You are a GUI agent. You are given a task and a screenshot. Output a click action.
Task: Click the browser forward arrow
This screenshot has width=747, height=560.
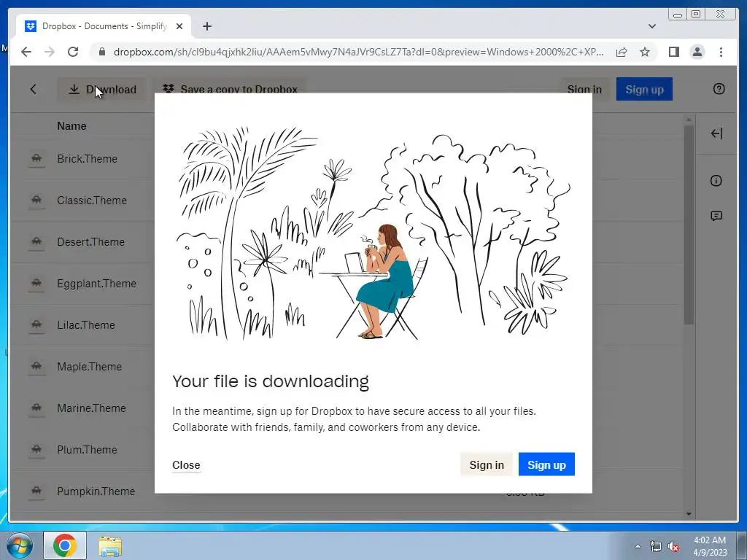coord(50,52)
